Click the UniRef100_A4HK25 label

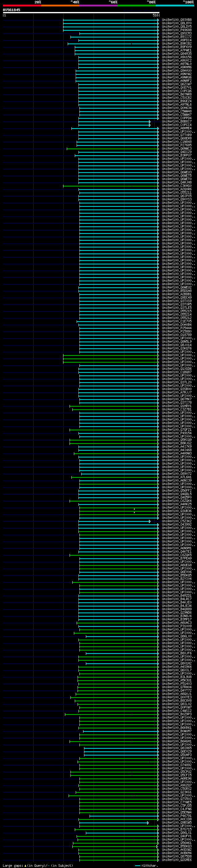coord(177,504)
